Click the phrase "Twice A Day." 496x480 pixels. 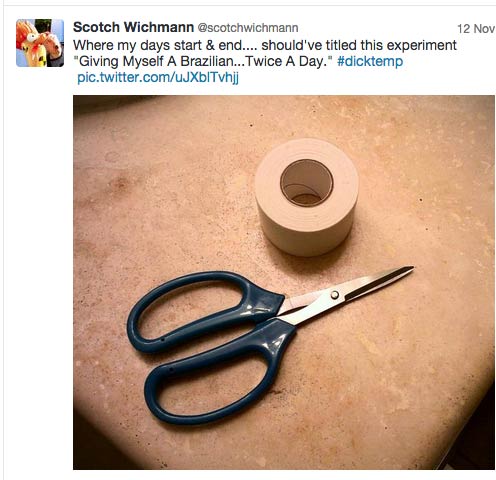pyautogui.click(x=286, y=62)
